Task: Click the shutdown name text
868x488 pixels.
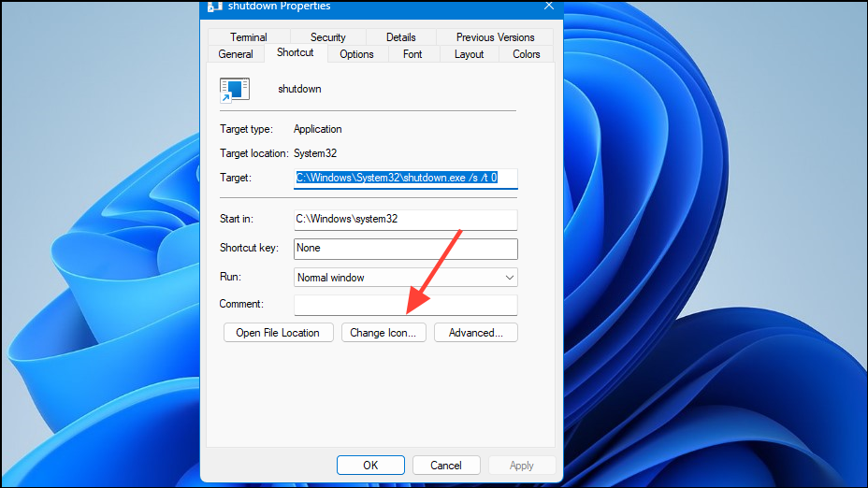Action: [299, 89]
